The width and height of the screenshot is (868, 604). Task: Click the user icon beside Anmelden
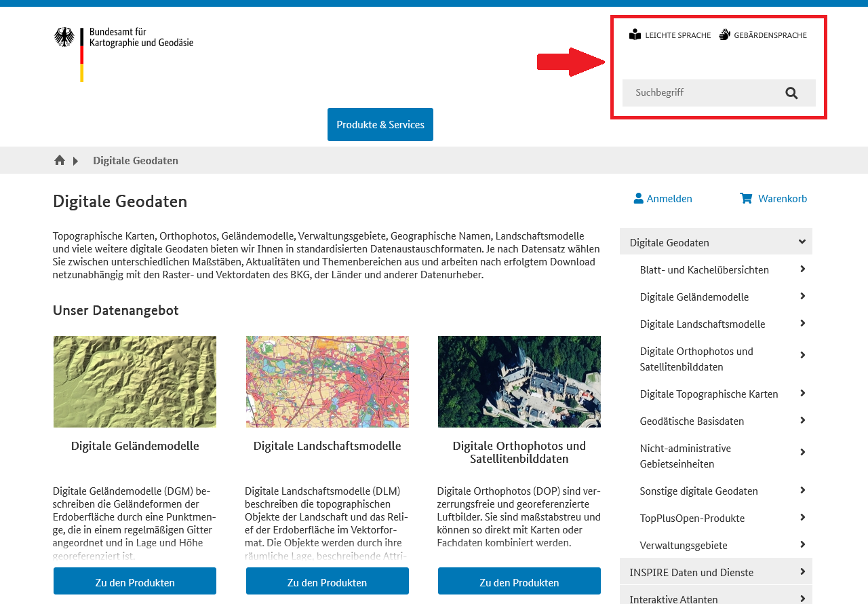[638, 198]
